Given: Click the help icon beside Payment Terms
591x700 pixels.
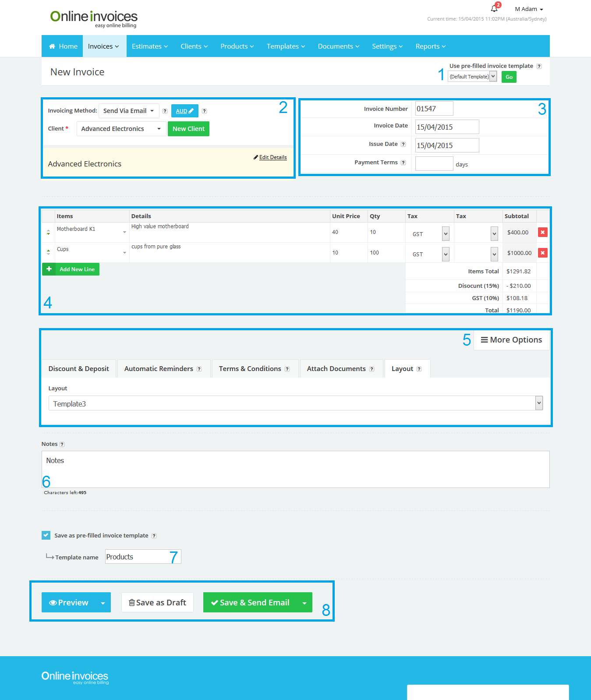Looking at the screenshot, I should [403, 163].
